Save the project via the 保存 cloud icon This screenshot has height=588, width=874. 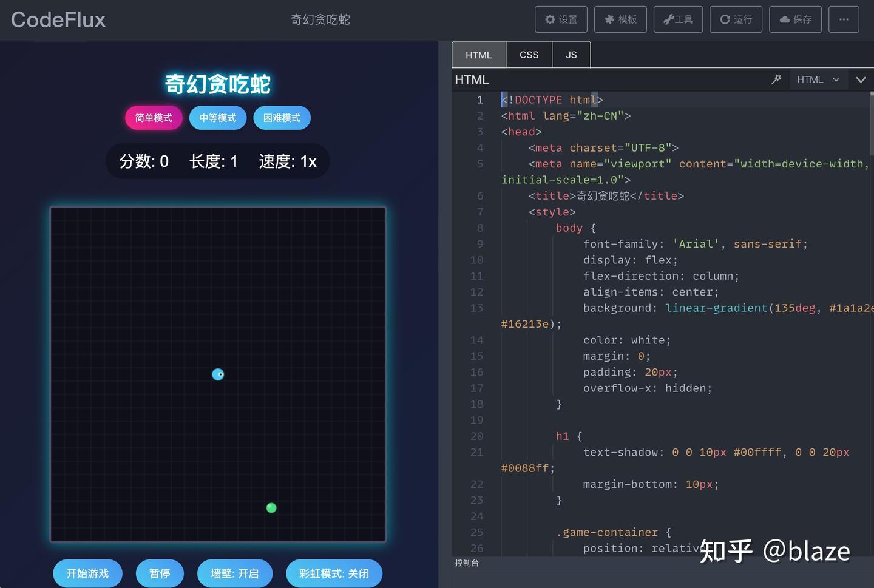point(795,19)
